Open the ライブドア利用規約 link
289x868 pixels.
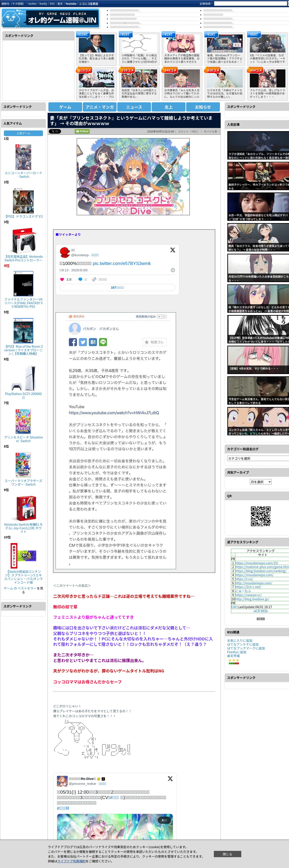point(71,861)
